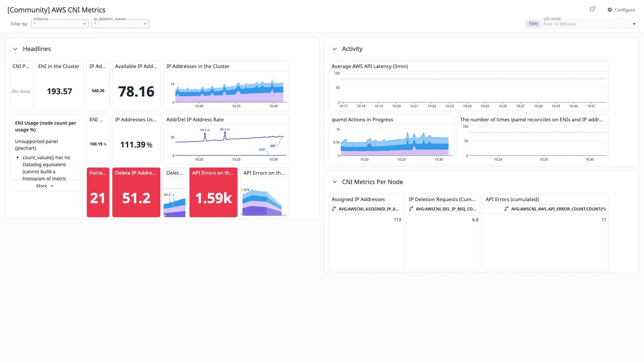Click the 1.87k peak label on API Errors graph
644x362 pixels.
pyautogui.click(x=245, y=190)
